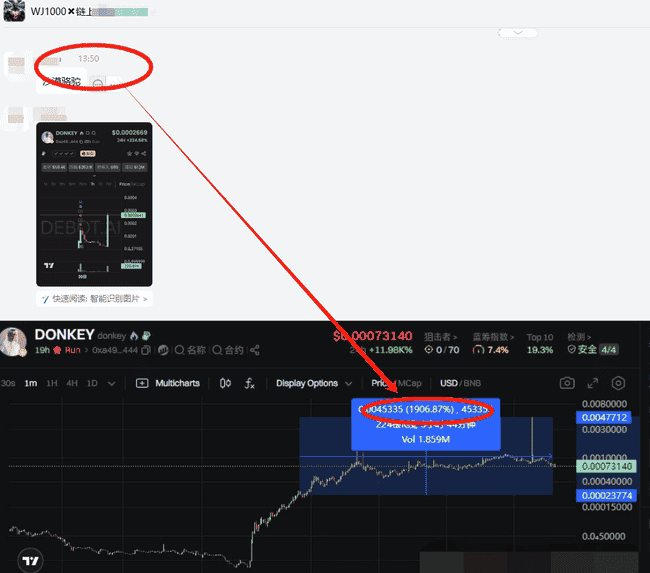Image resolution: width=650 pixels, height=573 pixels.
Task: Expand the timeframe dropdown chevron
Action: coord(112,384)
